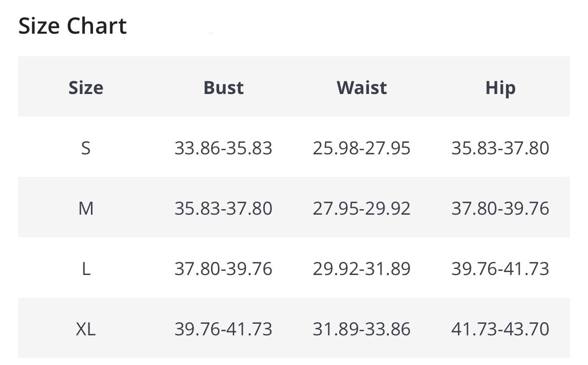Click the Size Chart heading
The image size is (588, 365).
pos(72,26)
